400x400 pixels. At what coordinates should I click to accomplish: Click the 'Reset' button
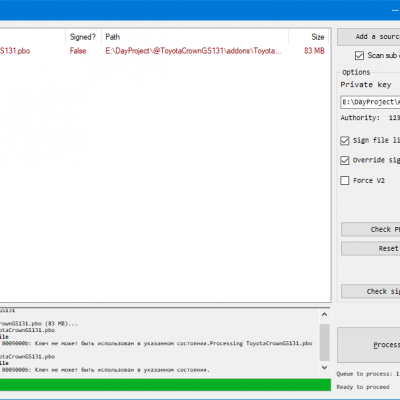tap(371, 249)
